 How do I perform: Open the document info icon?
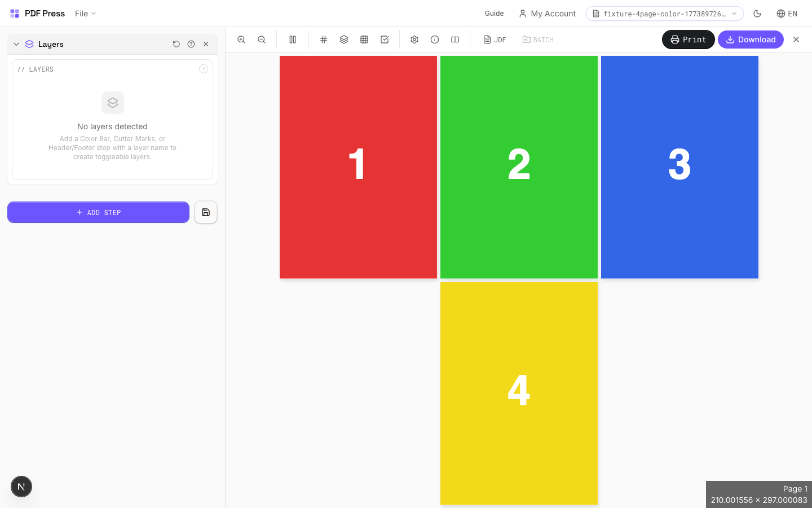coord(435,40)
